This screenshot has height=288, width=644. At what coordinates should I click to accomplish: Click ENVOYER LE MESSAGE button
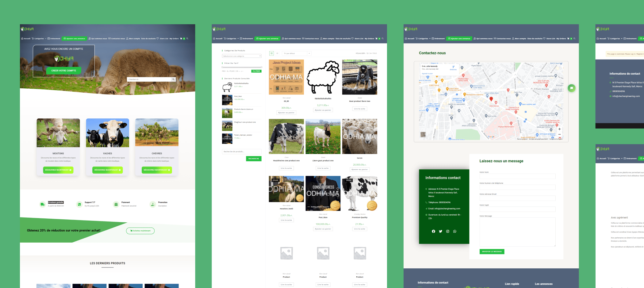pos(492,252)
